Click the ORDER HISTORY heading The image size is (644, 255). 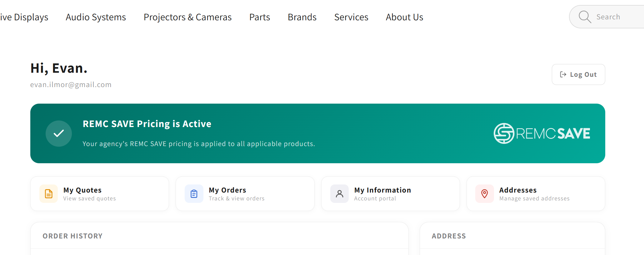[x=72, y=236]
